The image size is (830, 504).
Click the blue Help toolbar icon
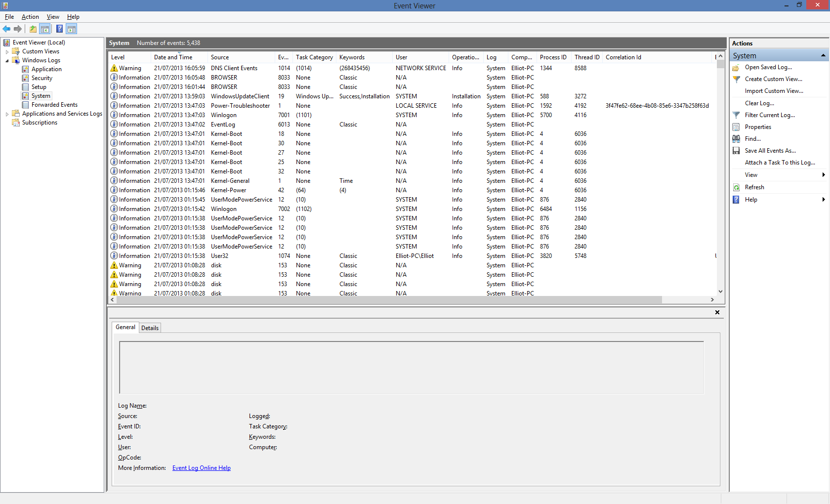[60, 29]
